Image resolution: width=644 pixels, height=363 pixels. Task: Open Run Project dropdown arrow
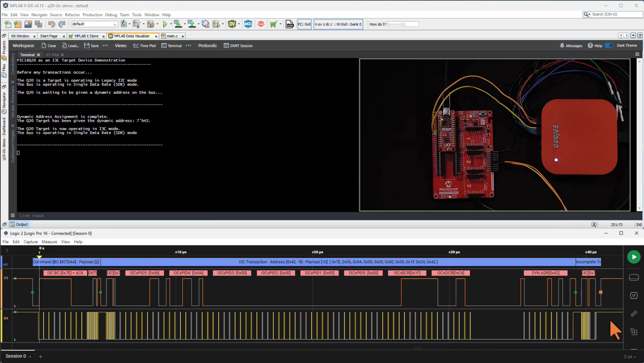pos(171,24)
